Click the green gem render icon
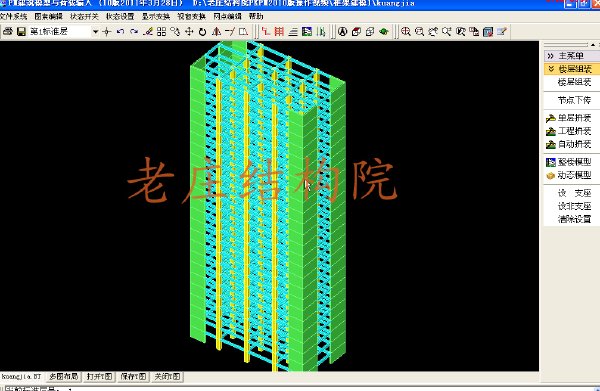This screenshot has width=600, height=391. [x=384, y=31]
